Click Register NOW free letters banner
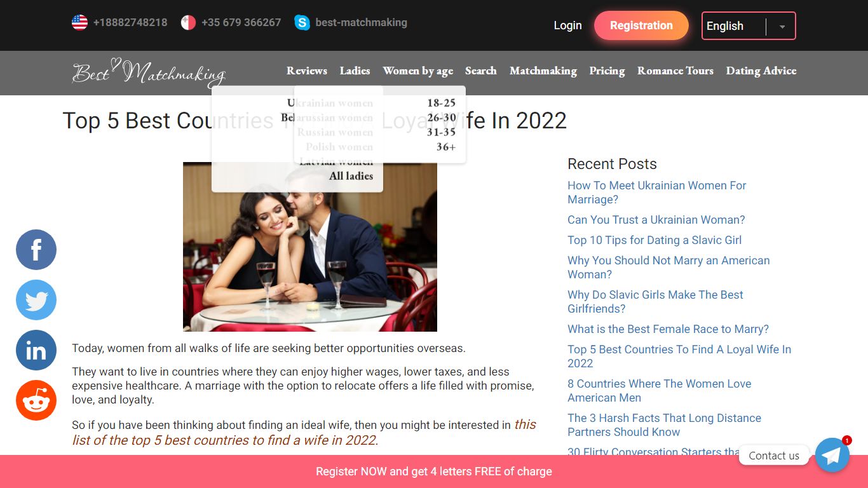This screenshot has width=868, height=488. pyautogui.click(x=434, y=471)
